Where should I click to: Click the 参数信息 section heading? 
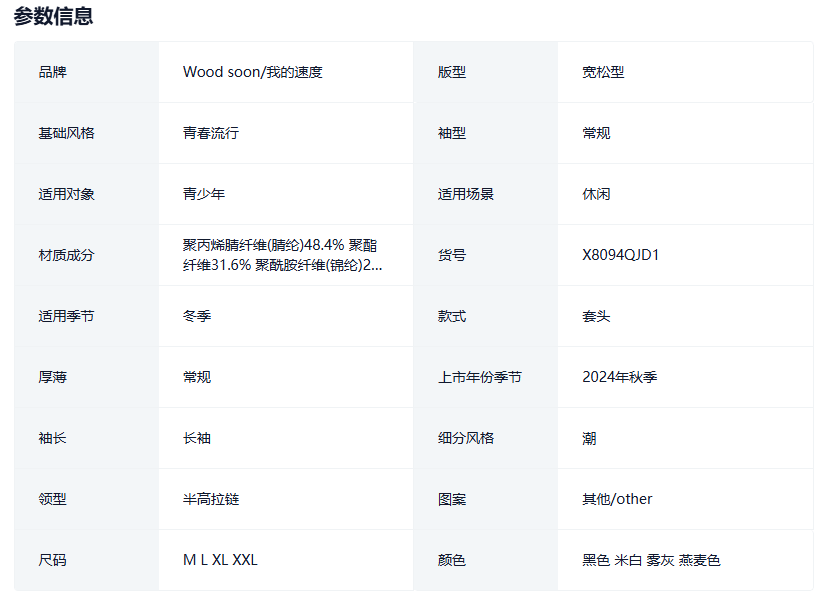[53, 16]
